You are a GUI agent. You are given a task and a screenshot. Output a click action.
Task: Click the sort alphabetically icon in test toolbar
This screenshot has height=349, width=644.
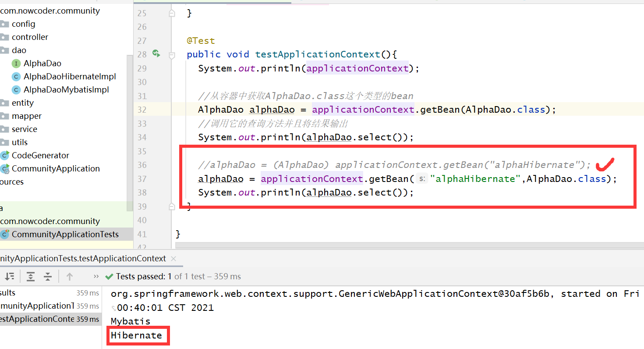pos(9,276)
